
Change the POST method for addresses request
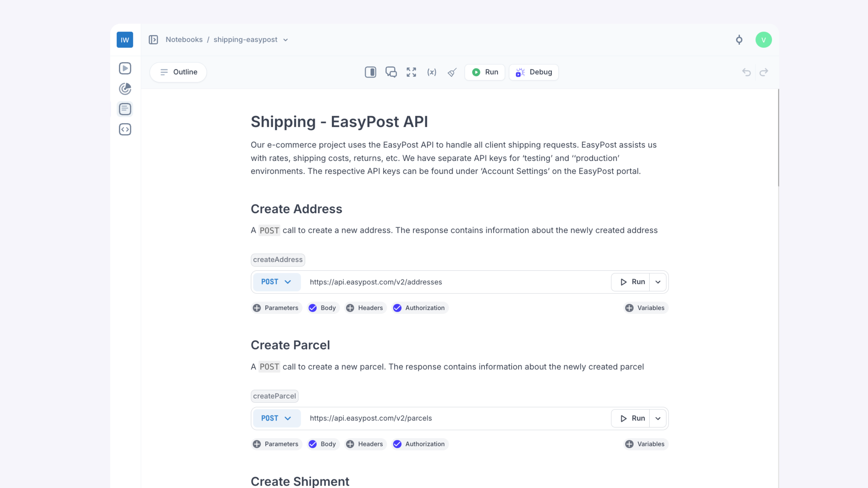(277, 282)
